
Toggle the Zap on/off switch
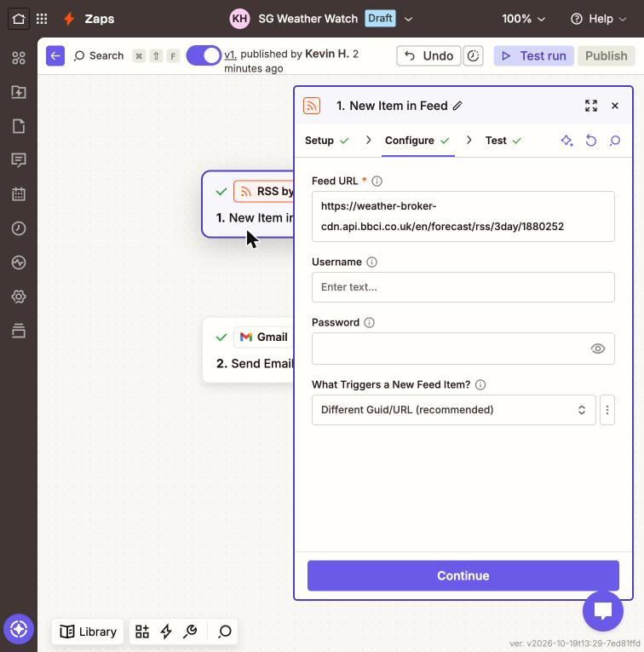pyautogui.click(x=204, y=55)
